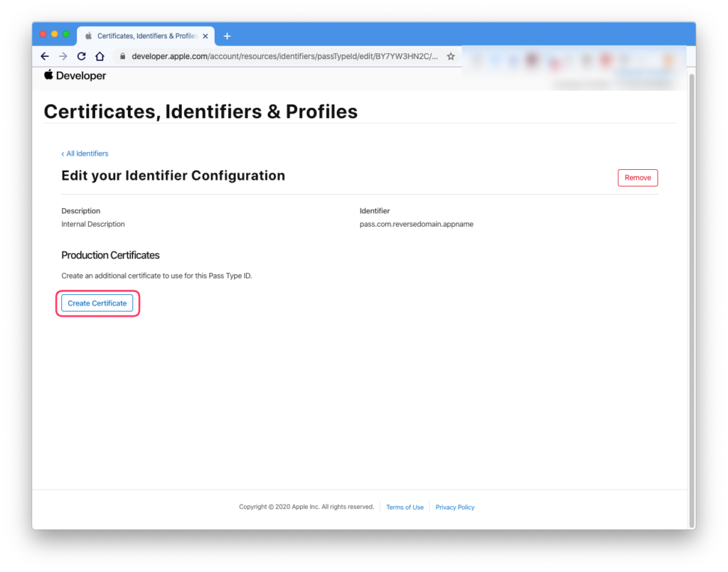Screen dimensions: 728x572
Task: Click the Internal Description text
Action: pos(93,224)
